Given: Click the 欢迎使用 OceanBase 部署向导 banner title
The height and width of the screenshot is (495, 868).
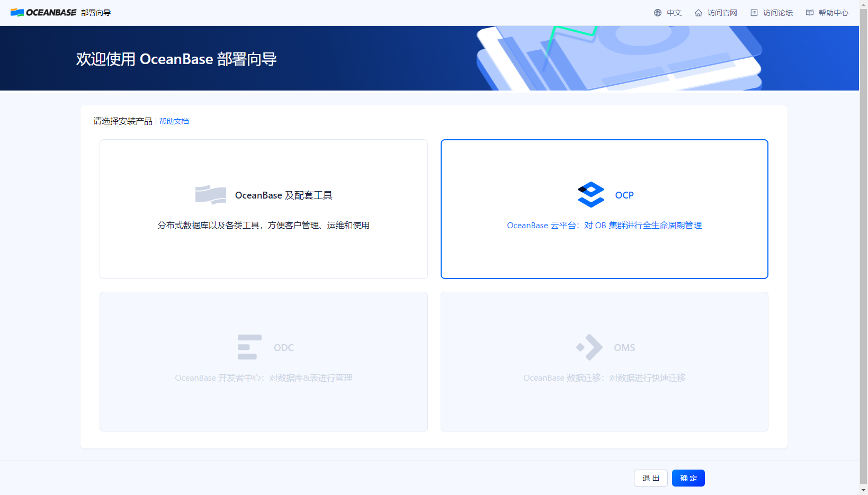Looking at the screenshot, I should click(x=176, y=59).
